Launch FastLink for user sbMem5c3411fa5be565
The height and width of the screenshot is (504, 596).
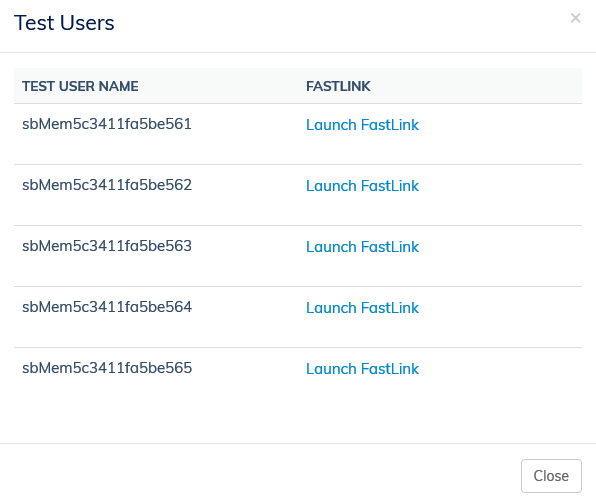click(x=362, y=369)
